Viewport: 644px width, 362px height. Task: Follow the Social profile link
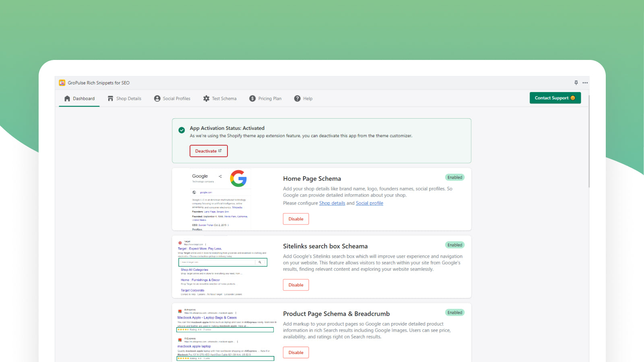pos(369,203)
